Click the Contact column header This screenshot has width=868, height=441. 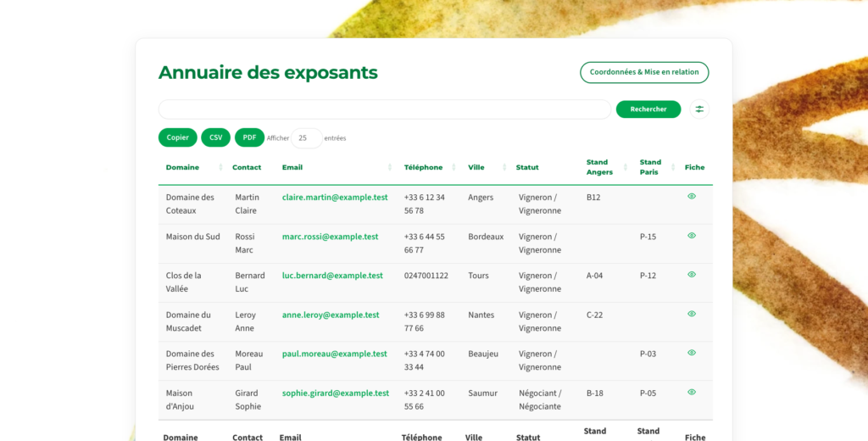click(247, 167)
